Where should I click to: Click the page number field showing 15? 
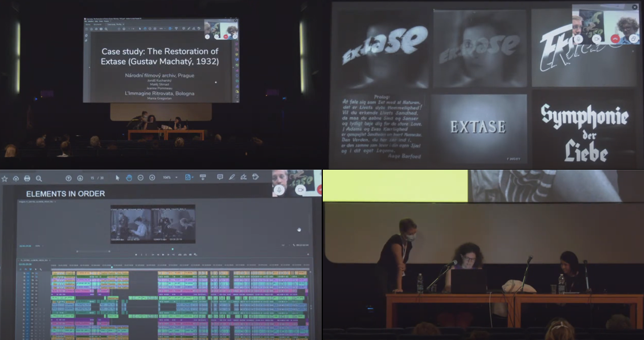(92, 178)
